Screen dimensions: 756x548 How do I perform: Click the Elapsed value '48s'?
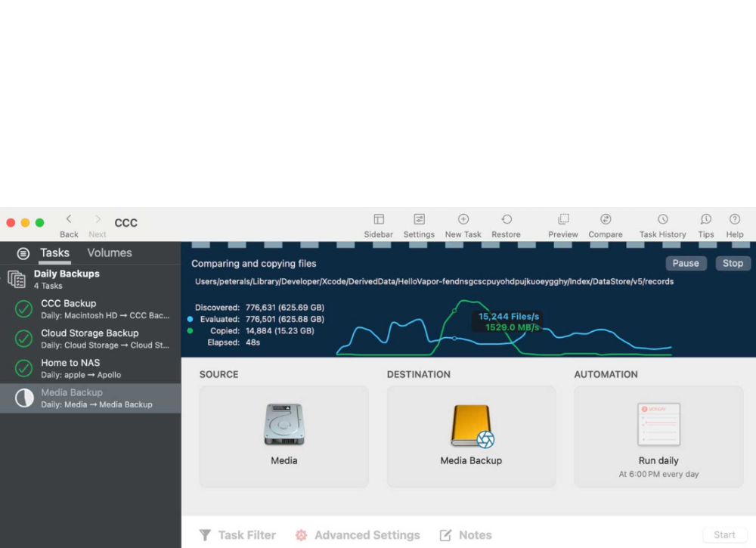(253, 342)
